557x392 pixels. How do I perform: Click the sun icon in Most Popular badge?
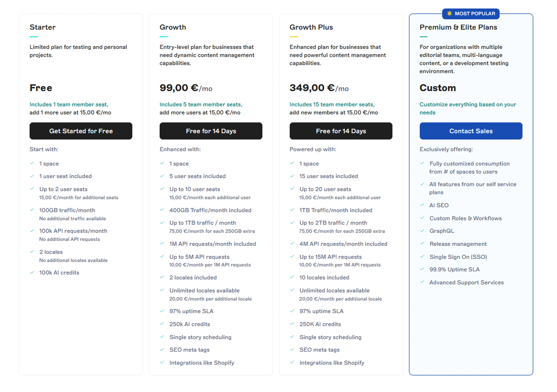click(449, 14)
